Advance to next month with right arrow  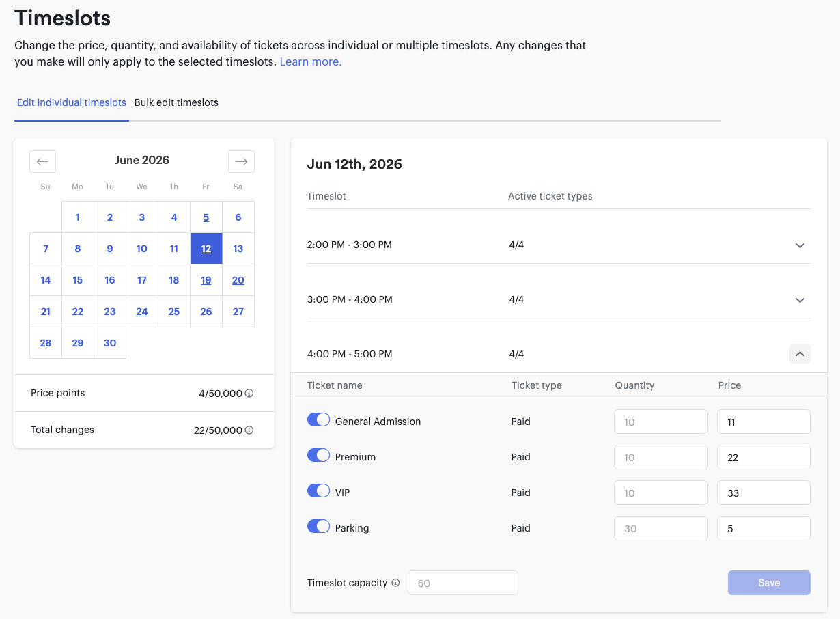tap(241, 161)
